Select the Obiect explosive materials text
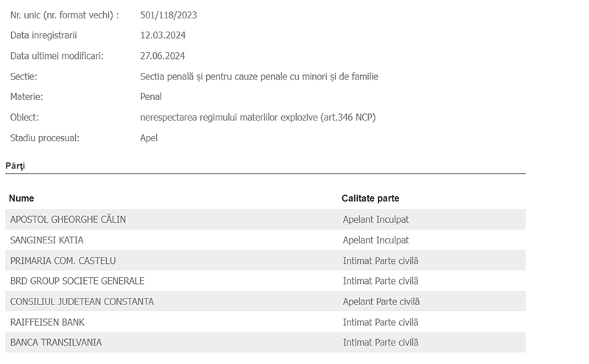The image size is (589, 364). pos(258,118)
